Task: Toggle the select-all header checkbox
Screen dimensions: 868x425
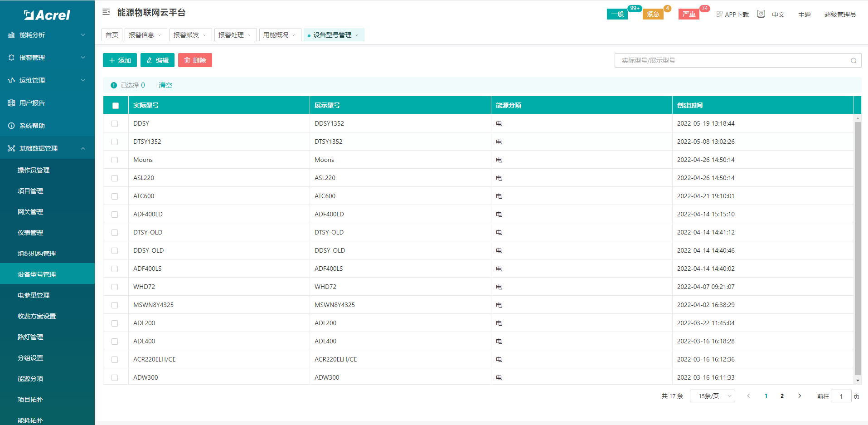Action: [x=116, y=106]
